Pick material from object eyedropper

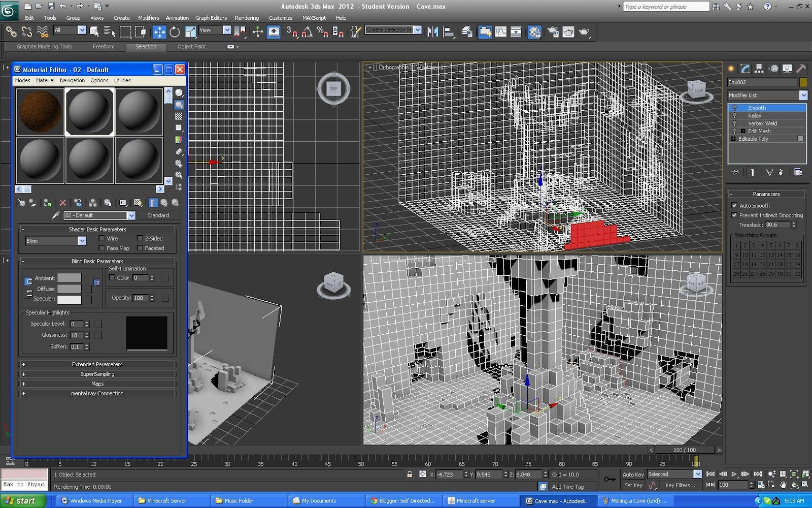click(x=56, y=215)
